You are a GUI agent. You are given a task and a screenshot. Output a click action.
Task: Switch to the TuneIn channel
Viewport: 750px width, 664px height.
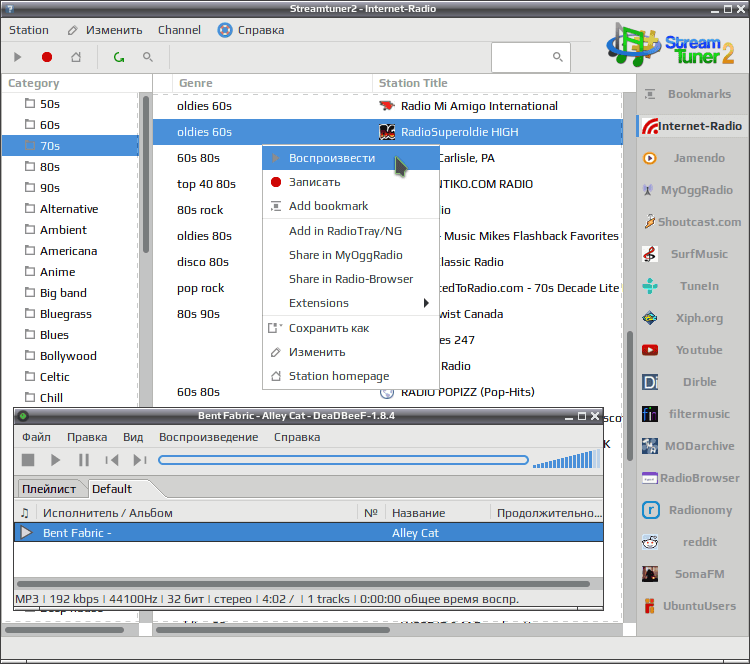tap(692, 286)
